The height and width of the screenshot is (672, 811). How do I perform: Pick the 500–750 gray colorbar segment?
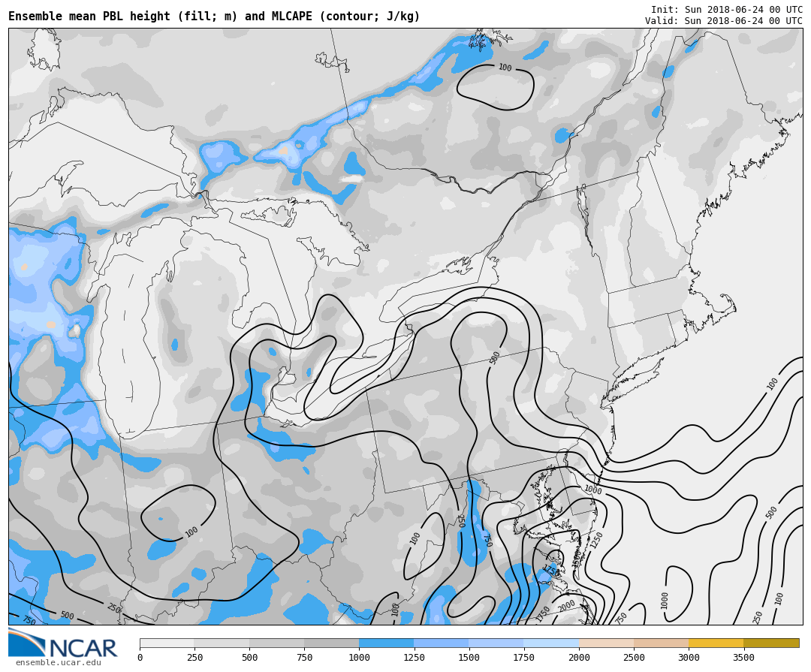(276, 643)
